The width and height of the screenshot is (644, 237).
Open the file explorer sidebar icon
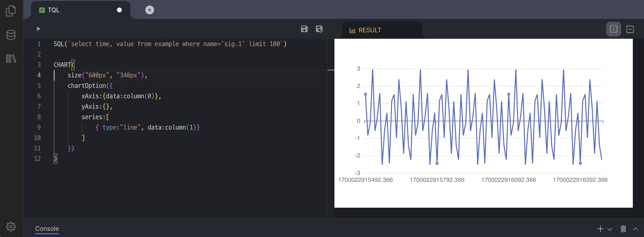click(x=11, y=11)
